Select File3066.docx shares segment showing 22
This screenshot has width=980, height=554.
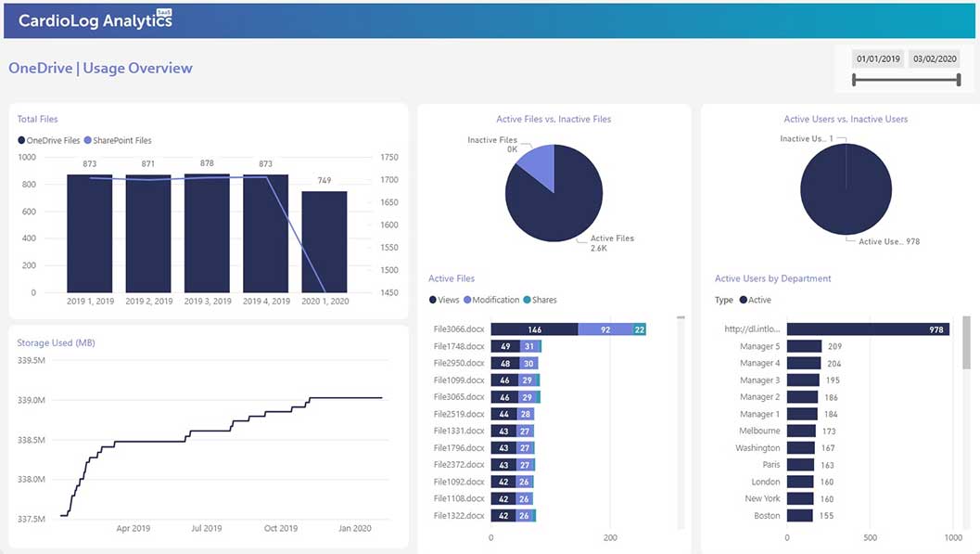click(640, 329)
